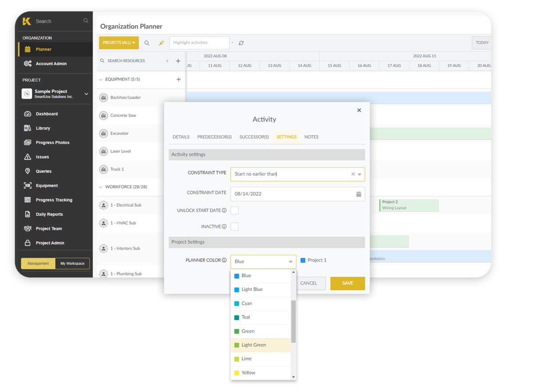533x392 pixels.
Task: Select the Equipment sidebar icon
Action: tap(28, 185)
